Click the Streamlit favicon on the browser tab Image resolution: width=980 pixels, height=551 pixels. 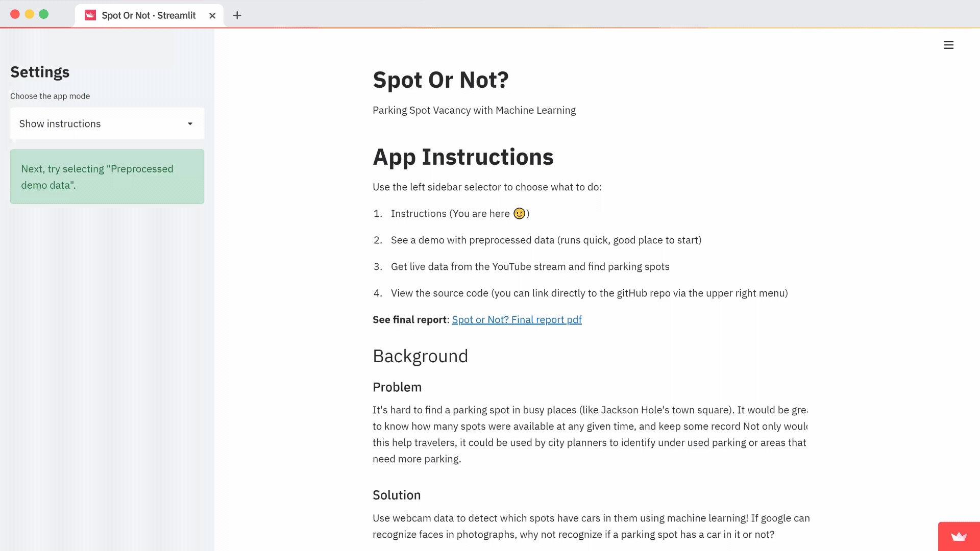(x=90, y=15)
